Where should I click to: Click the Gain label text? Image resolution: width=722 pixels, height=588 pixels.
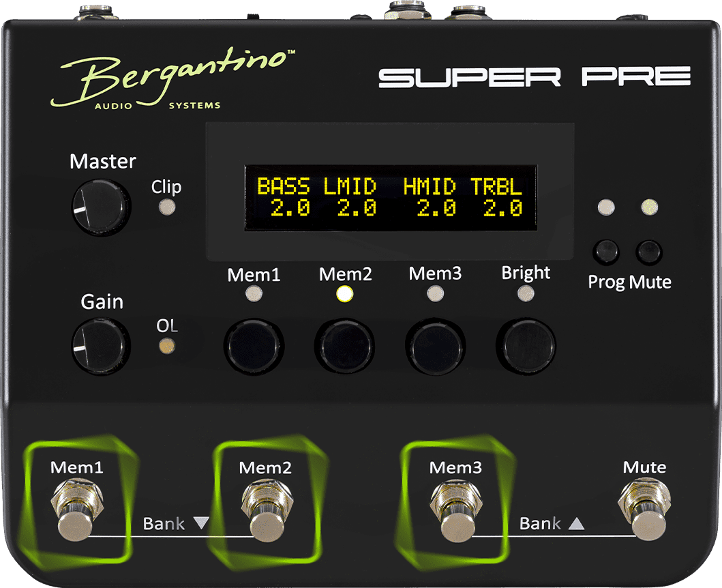pyautogui.click(x=102, y=302)
